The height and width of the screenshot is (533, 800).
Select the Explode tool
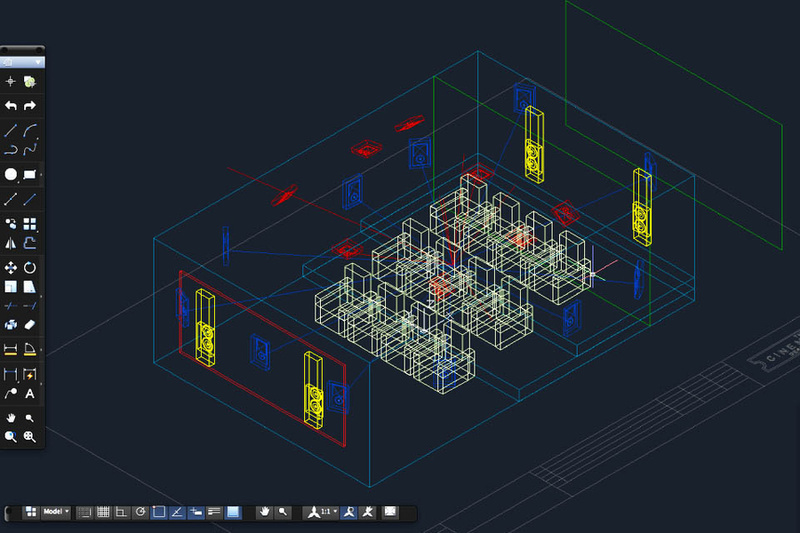(11, 325)
